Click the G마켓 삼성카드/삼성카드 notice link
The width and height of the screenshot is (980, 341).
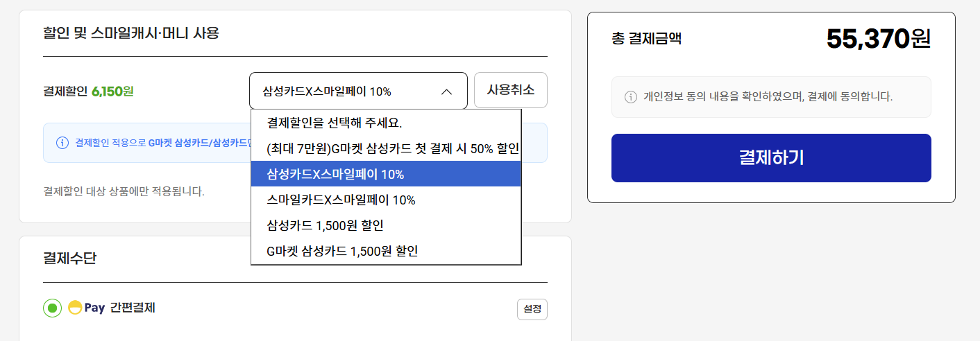pyautogui.click(x=198, y=143)
